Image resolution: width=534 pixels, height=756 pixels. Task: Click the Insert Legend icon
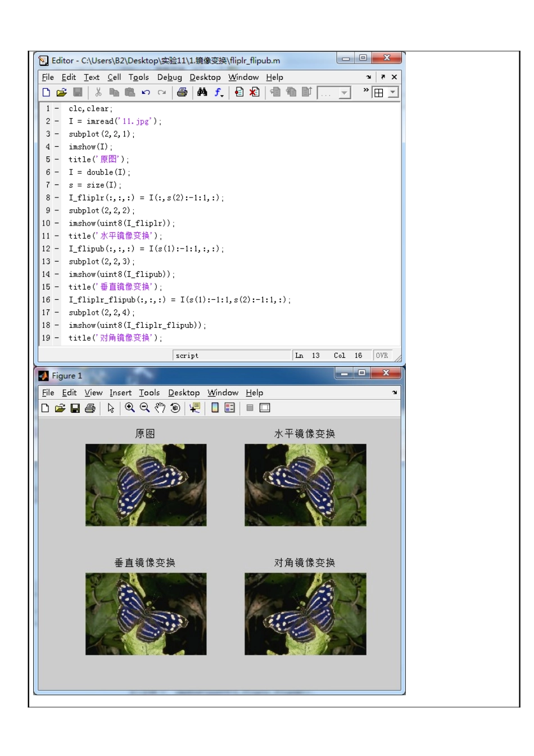[x=230, y=408]
